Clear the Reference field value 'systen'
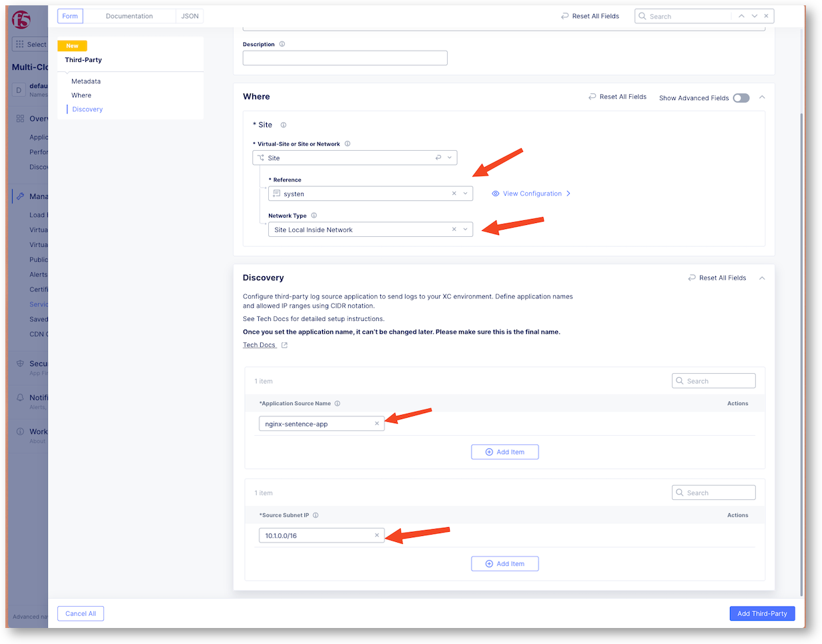This screenshot has height=644, width=822. coord(454,194)
